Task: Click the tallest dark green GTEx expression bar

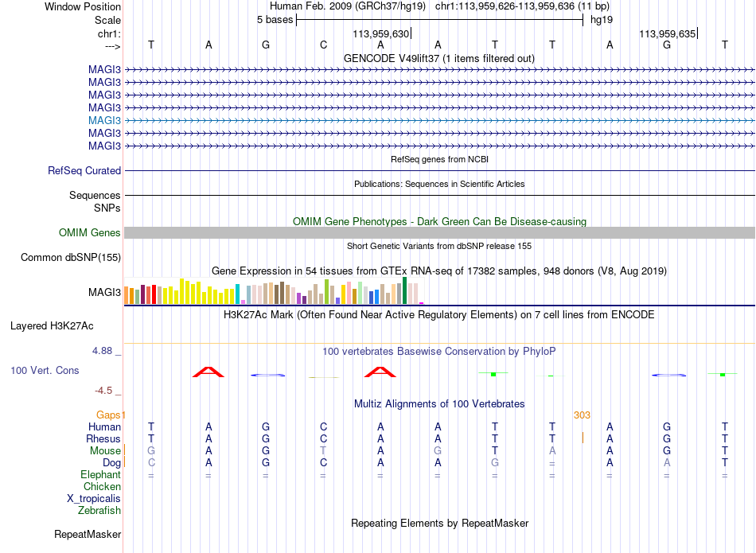Action: pyautogui.click(x=405, y=290)
